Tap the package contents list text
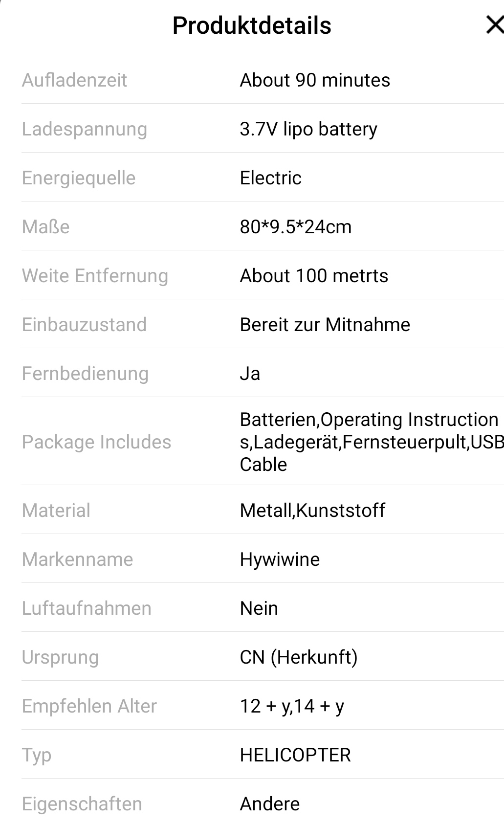Viewport: 504px width, 826px height. (x=369, y=442)
